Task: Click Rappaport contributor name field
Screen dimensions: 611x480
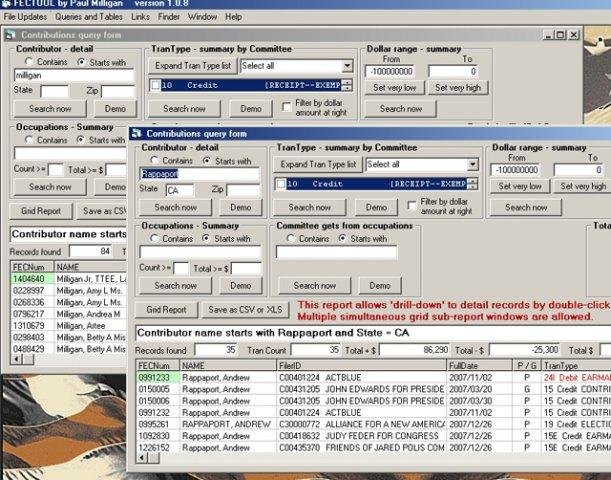Action: 199,174
